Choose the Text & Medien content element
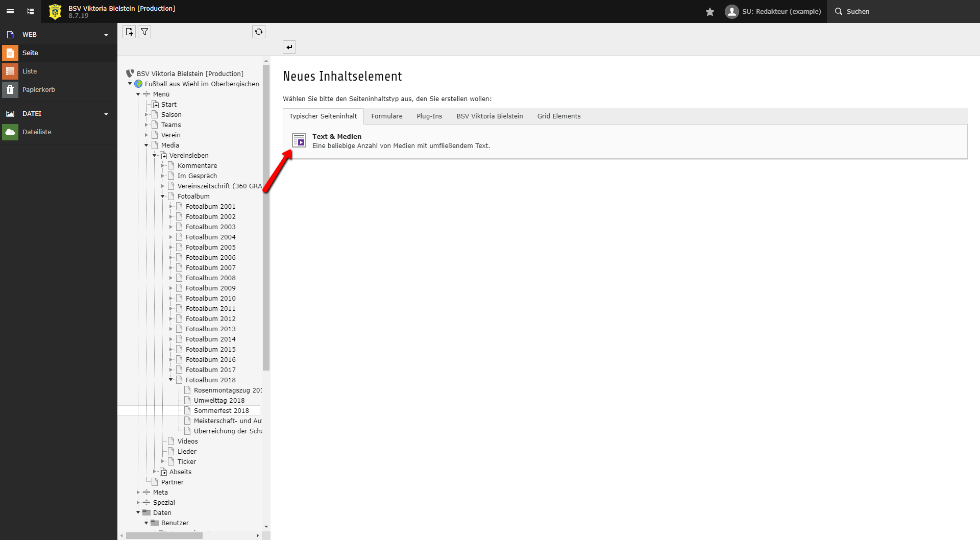 coord(337,137)
